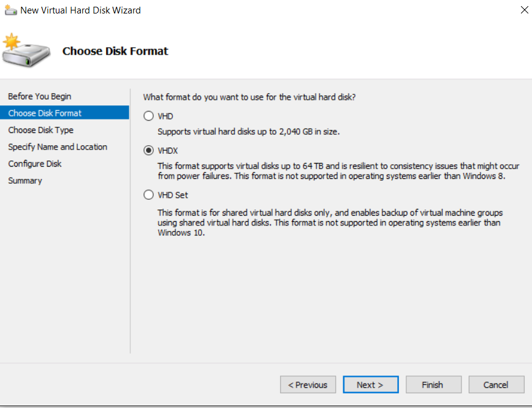Click the Previous button
532x408 pixels.
(x=308, y=385)
